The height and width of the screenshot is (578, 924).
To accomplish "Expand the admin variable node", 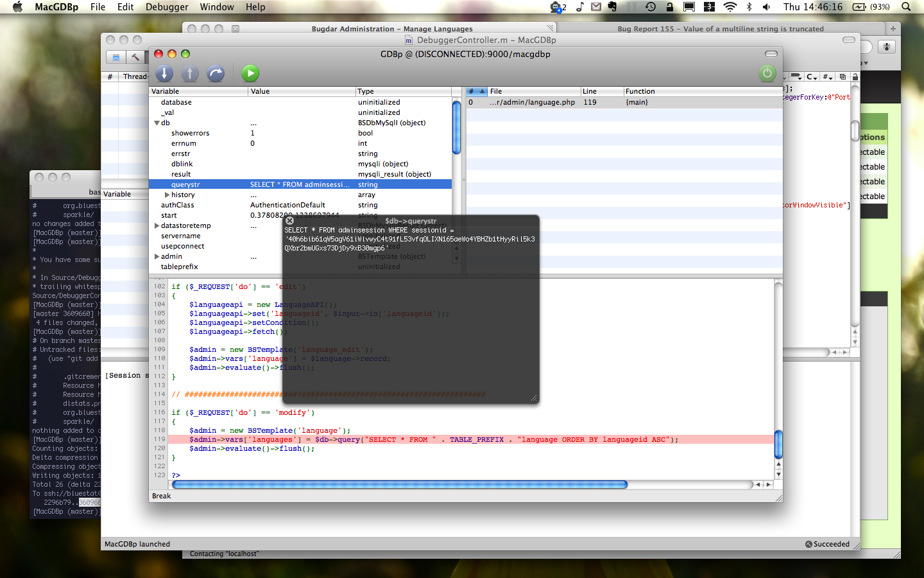I will [x=157, y=256].
